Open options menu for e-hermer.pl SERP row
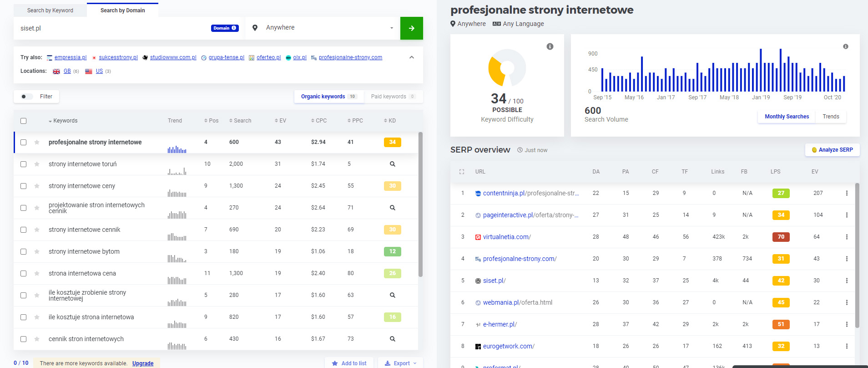This screenshot has height=368, width=868. 847,324
